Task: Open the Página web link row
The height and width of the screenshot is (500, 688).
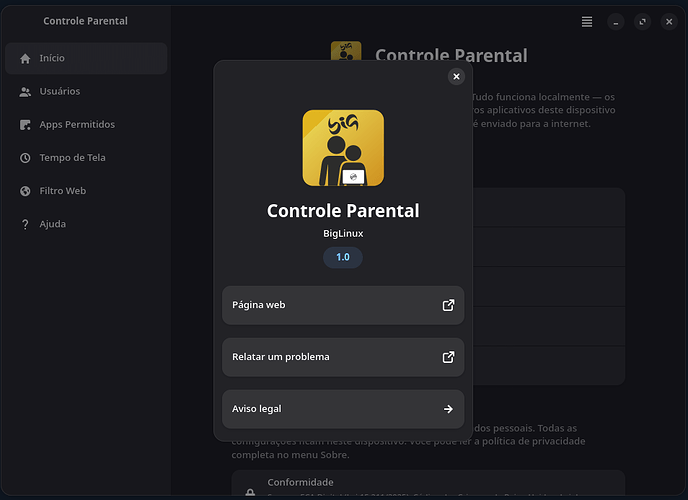Action: (330, 305)
